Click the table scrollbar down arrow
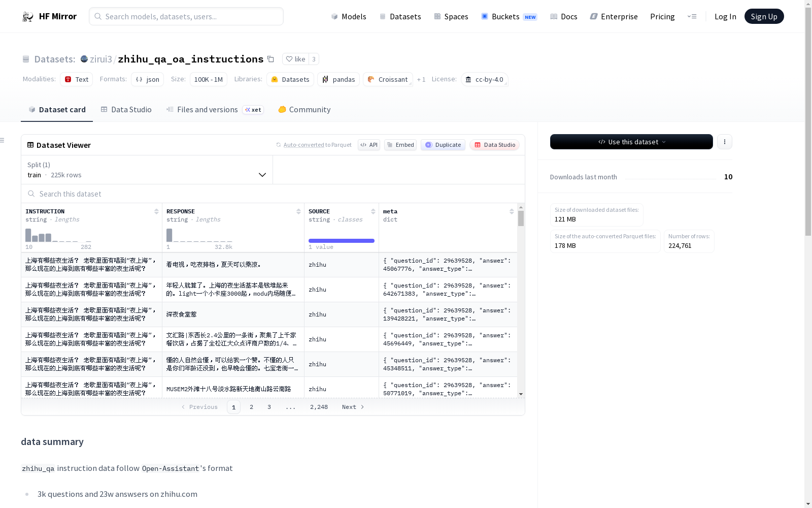The width and height of the screenshot is (812, 508). 521,394
